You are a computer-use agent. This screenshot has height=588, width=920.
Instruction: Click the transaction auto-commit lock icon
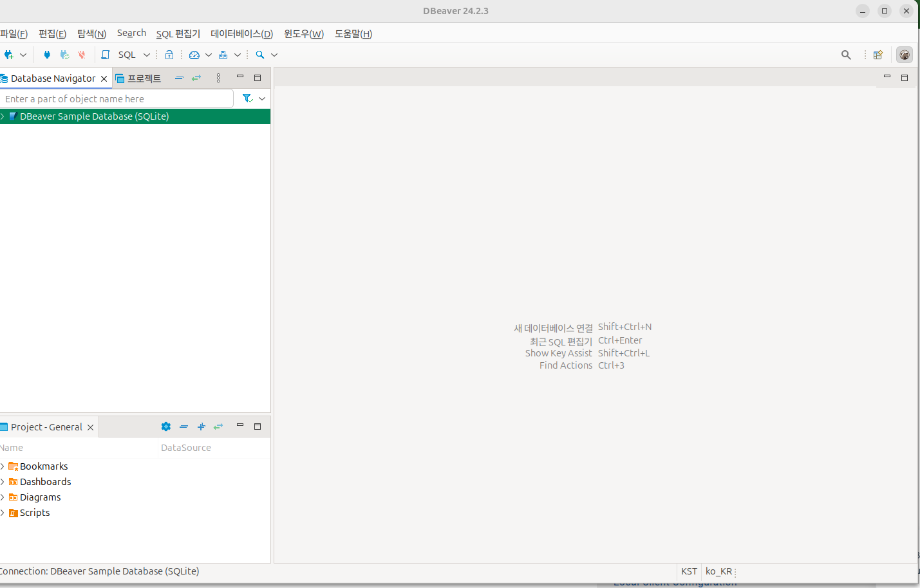coord(169,55)
